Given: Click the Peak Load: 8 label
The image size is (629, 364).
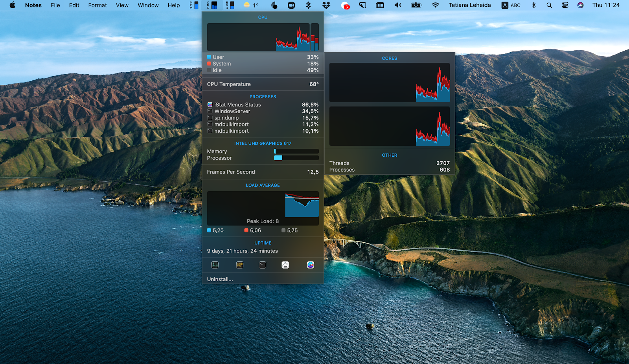Looking at the screenshot, I should point(263,221).
